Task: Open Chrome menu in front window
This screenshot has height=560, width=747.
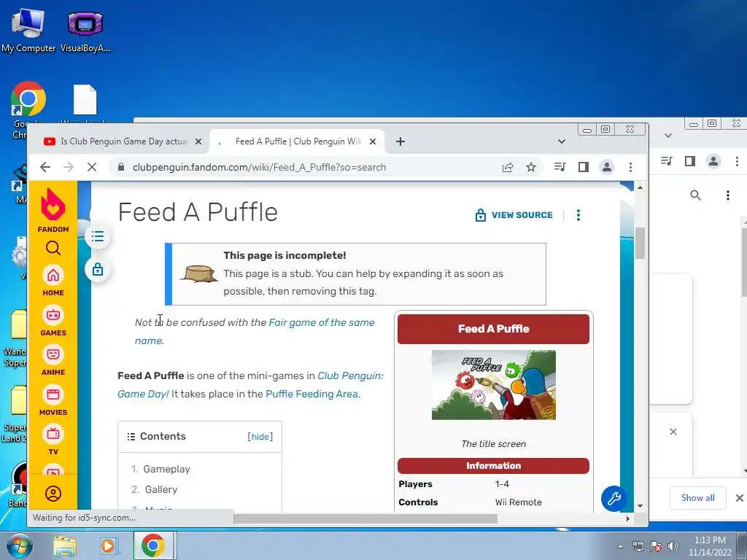Action: [631, 167]
